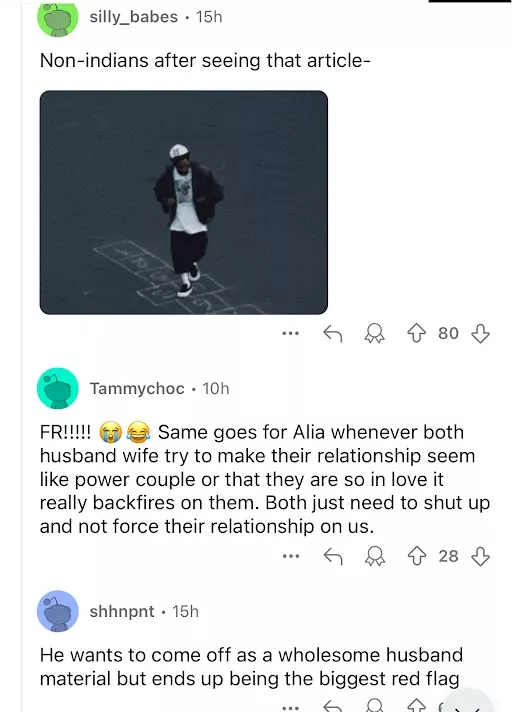Screen dimensions: 512x712
Task: Open three-dot menu on shhnpnt's comment
Action: pos(290,708)
